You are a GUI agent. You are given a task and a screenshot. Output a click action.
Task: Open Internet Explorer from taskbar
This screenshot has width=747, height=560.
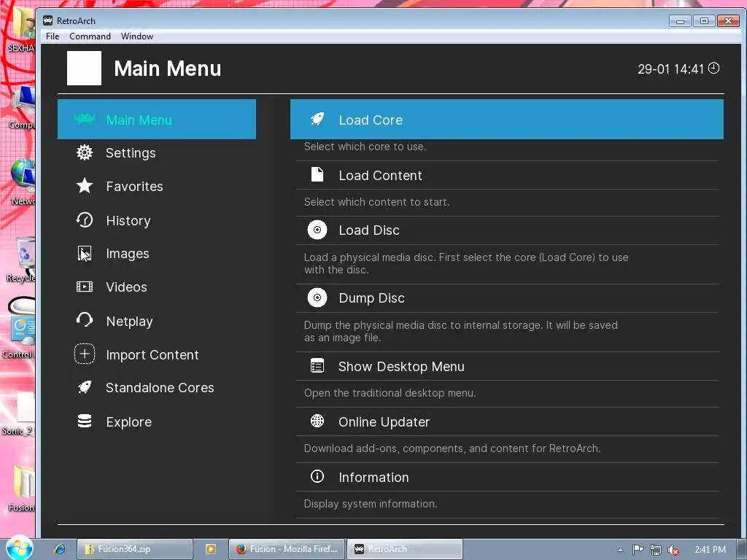(x=60, y=549)
